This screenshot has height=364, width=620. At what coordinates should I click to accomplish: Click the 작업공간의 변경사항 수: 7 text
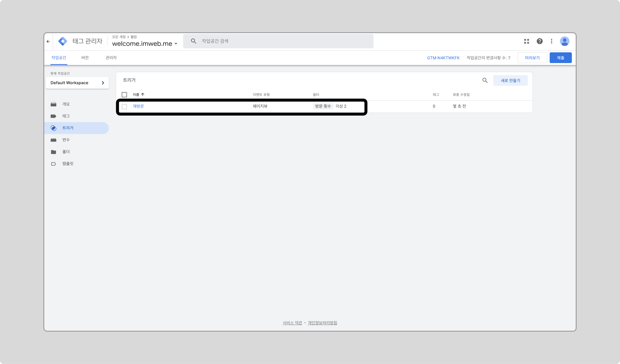coord(488,58)
